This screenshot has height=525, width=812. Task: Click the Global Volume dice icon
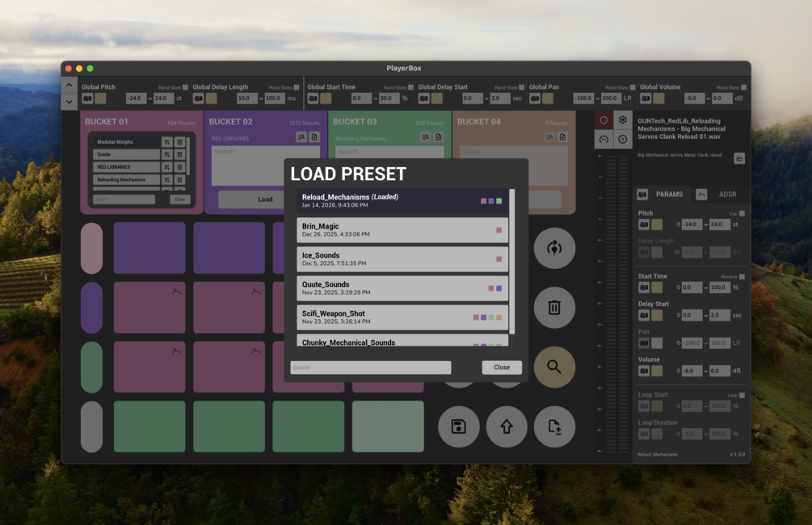pyautogui.click(x=646, y=99)
